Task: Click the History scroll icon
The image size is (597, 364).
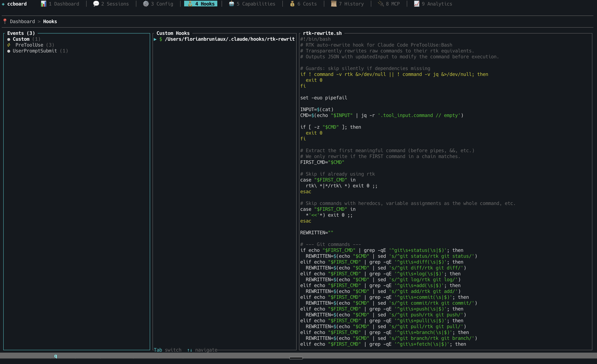Action: pos(334,4)
